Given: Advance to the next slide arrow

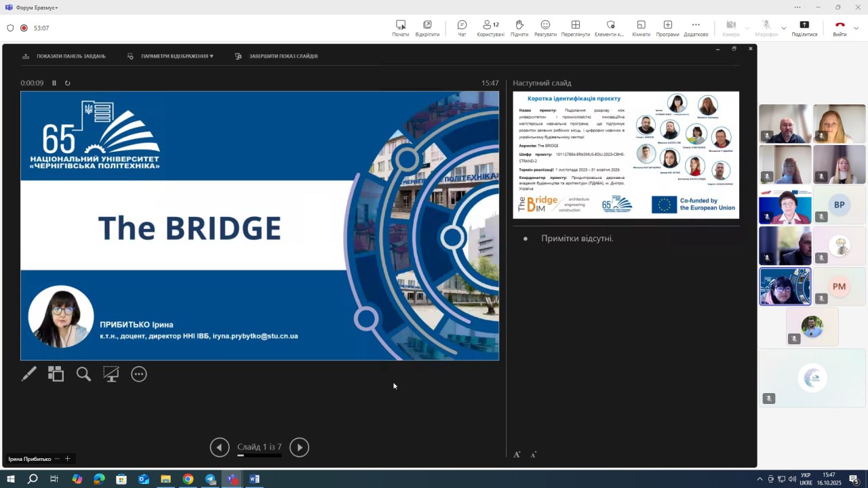Looking at the screenshot, I should (x=299, y=447).
